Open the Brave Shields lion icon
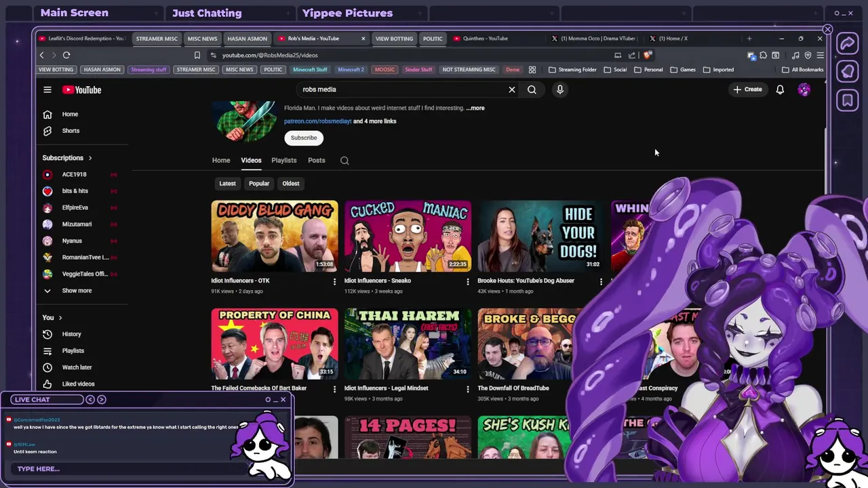Viewport: 868px width, 488px height. click(648, 55)
